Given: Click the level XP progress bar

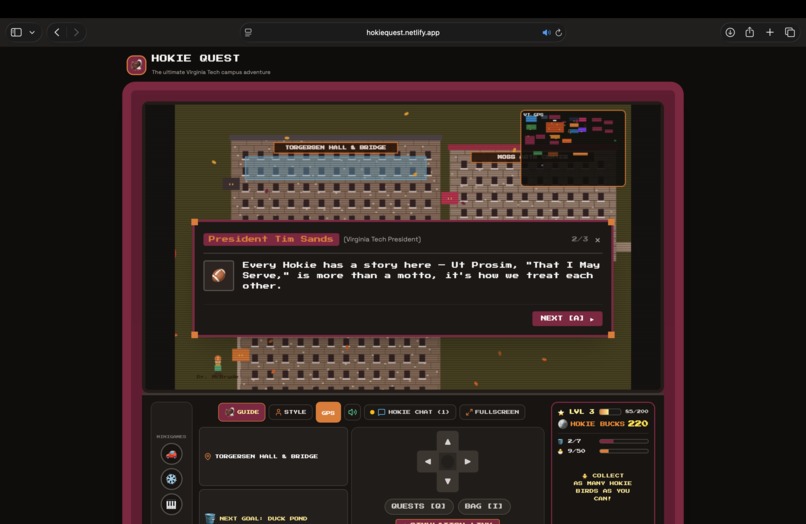Looking at the screenshot, I should click(x=610, y=411).
